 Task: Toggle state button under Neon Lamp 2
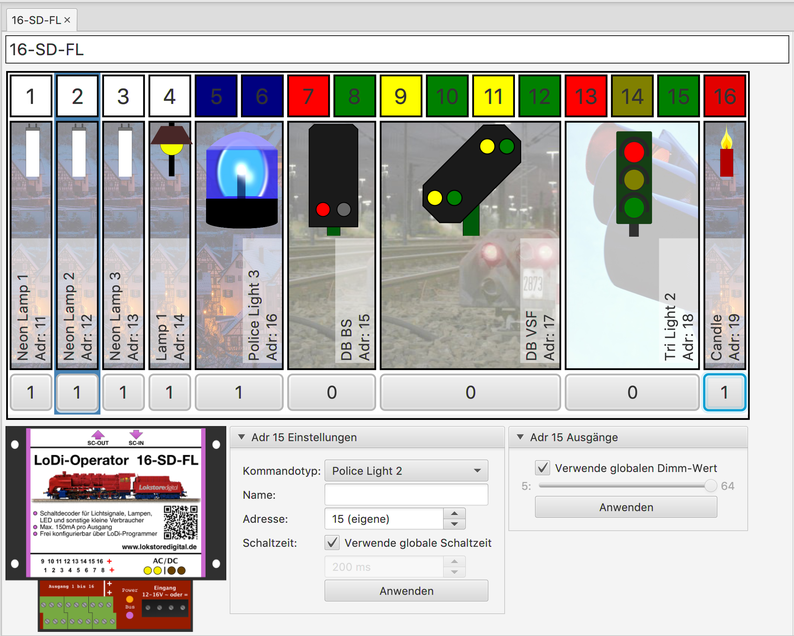tap(77, 392)
